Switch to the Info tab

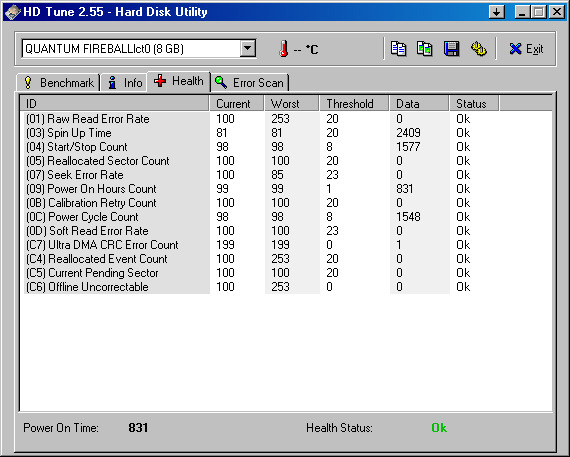pyautogui.click(x=124, y=83)
